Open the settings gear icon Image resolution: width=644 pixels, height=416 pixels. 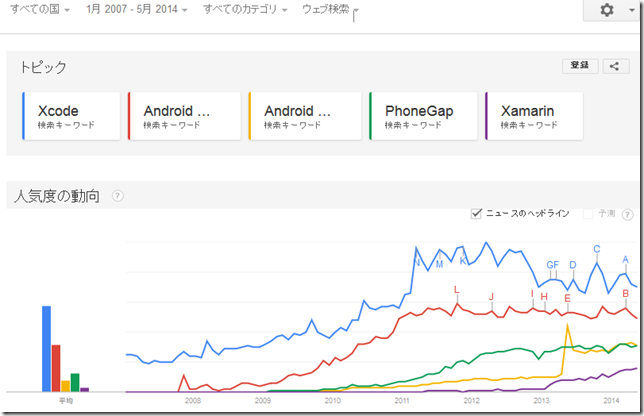(607, 10)
